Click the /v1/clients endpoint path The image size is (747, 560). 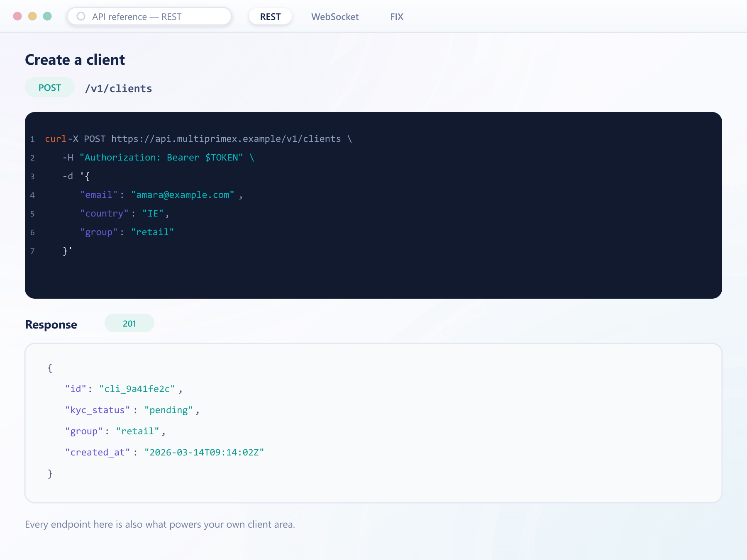pos(118,88)
